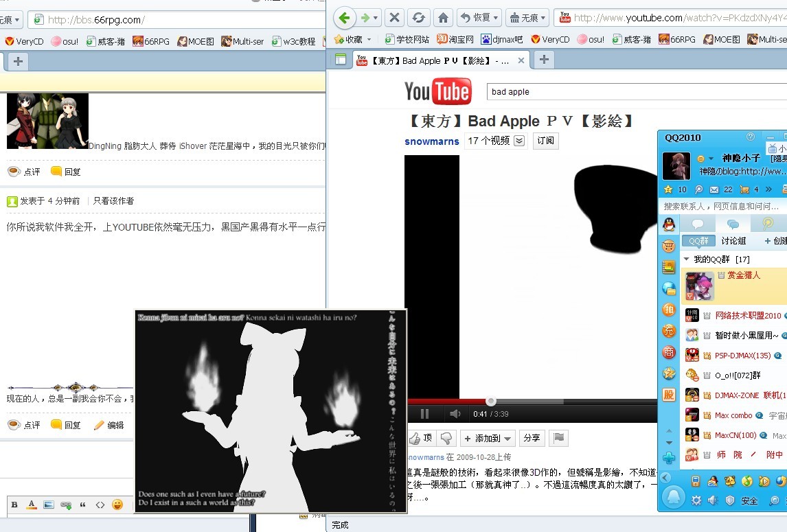Open the snowmarns channel link

click(x=432, y=141)
